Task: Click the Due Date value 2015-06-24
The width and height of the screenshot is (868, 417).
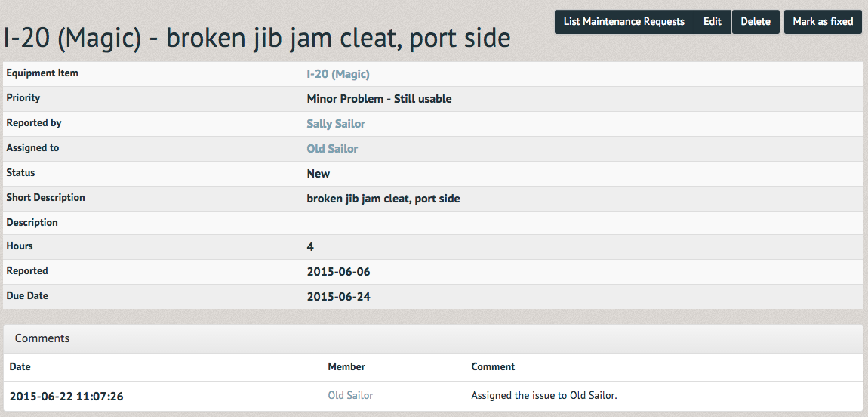Action: coord(338,297)
